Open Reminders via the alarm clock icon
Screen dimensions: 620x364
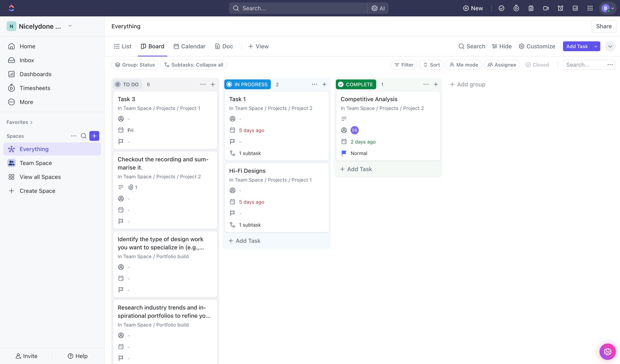click(560, 8)
